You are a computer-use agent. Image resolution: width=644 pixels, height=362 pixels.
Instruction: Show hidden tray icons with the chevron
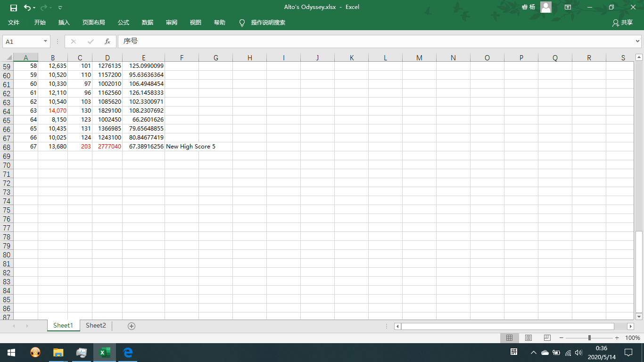pyautogui.click(x=534, y=353)
